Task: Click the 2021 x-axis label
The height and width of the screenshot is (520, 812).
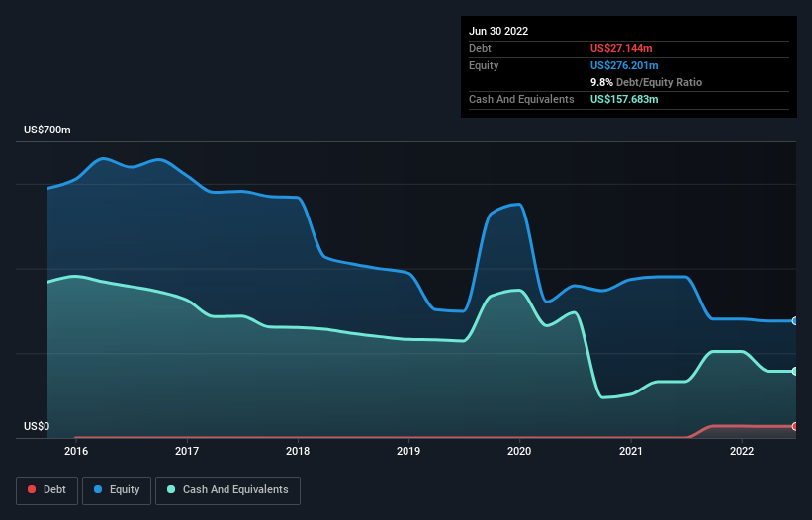Action: (x=631, y=451)
